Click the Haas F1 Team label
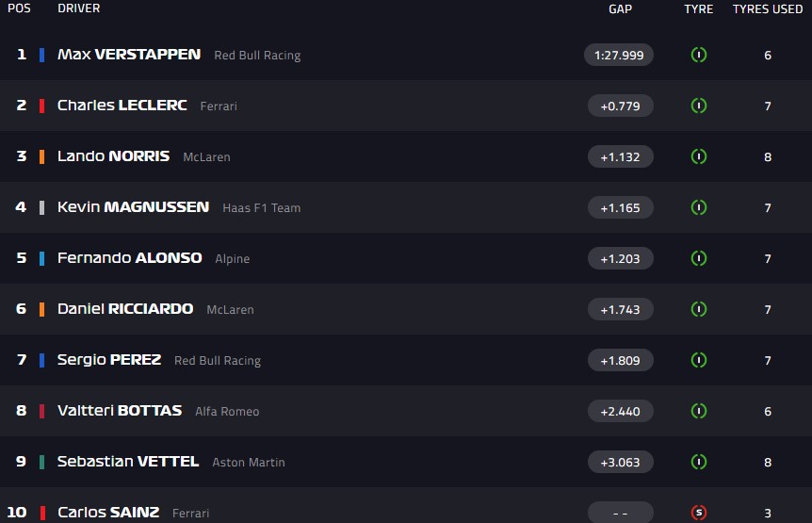The image size is (812, 523). point(262,208)
